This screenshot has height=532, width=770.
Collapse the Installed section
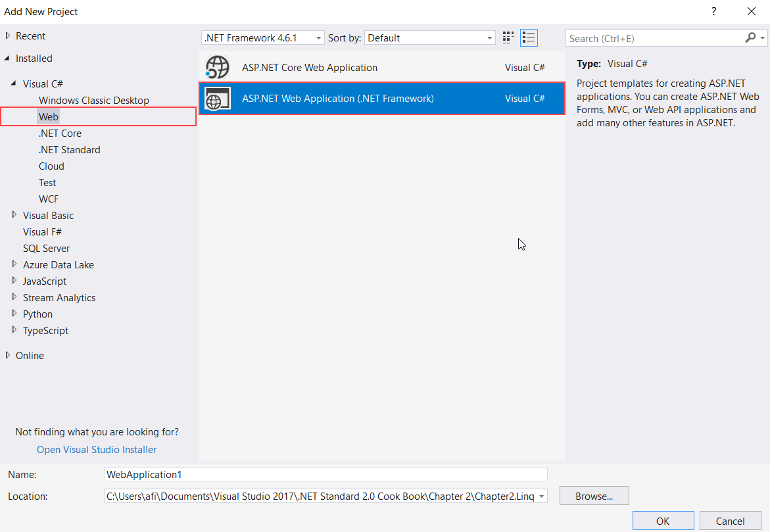tap(7, 58)
